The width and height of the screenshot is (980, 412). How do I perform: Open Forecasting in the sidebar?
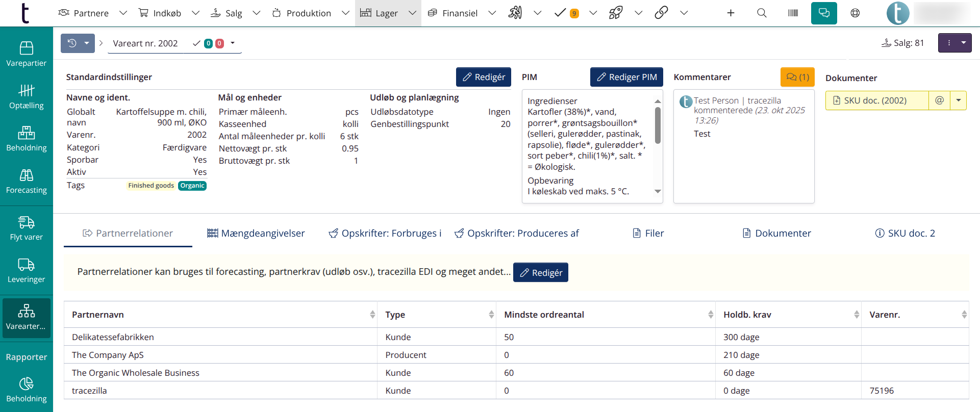[27, 182]
